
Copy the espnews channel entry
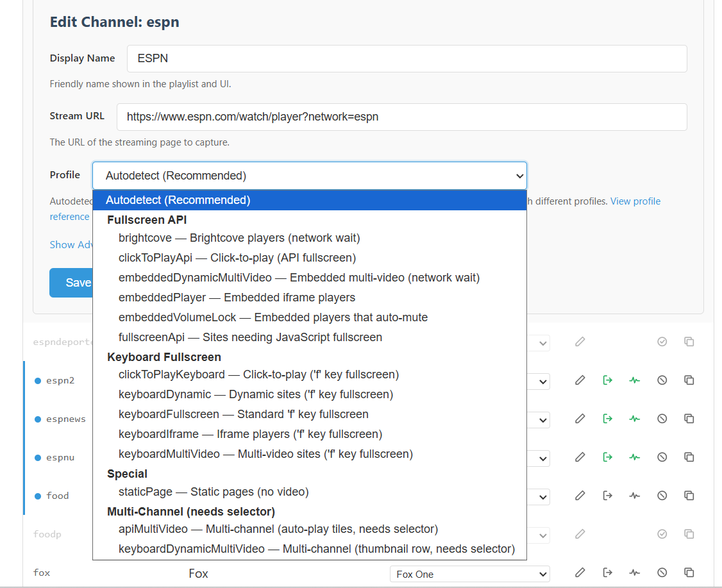[x=689, y=419]
